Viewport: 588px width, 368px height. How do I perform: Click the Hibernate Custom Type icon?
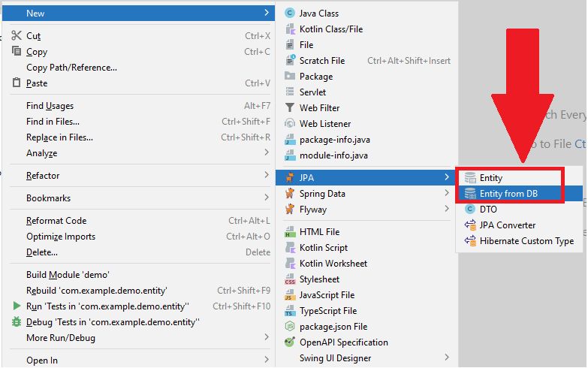471,241
